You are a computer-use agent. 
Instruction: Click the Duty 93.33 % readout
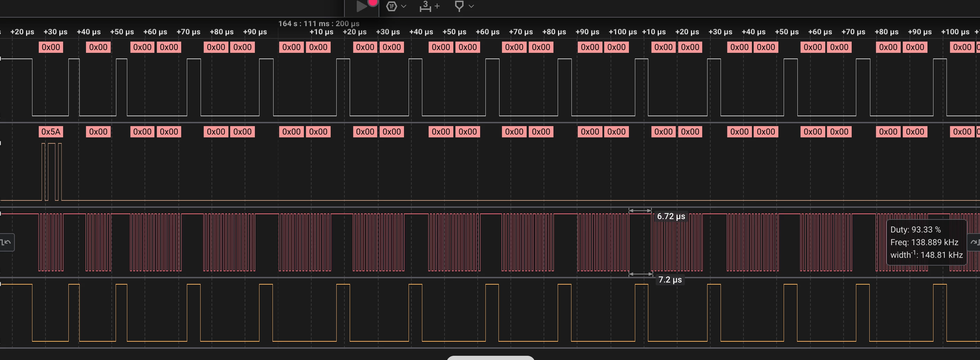(915, 230)
